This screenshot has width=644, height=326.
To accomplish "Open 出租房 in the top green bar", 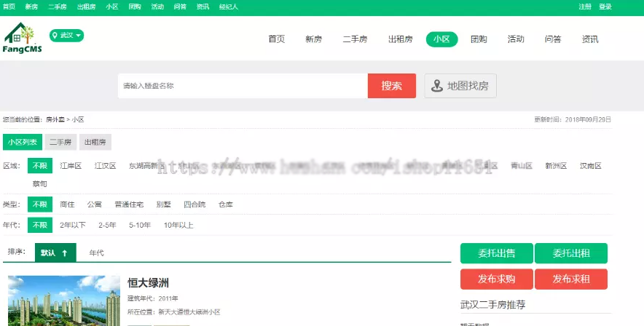I will pos(86,7).
